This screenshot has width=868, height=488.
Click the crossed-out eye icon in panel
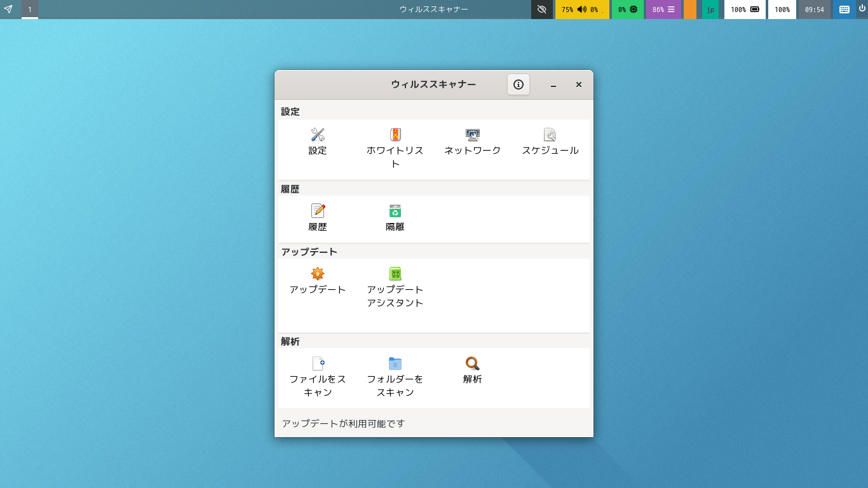point(541,10)
